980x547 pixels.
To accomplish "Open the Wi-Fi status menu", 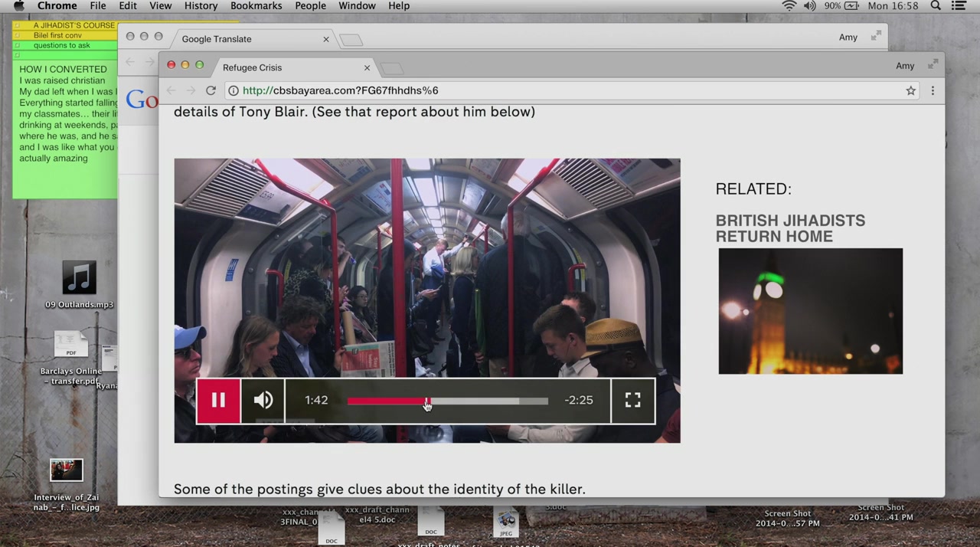I will pos(789,6).
